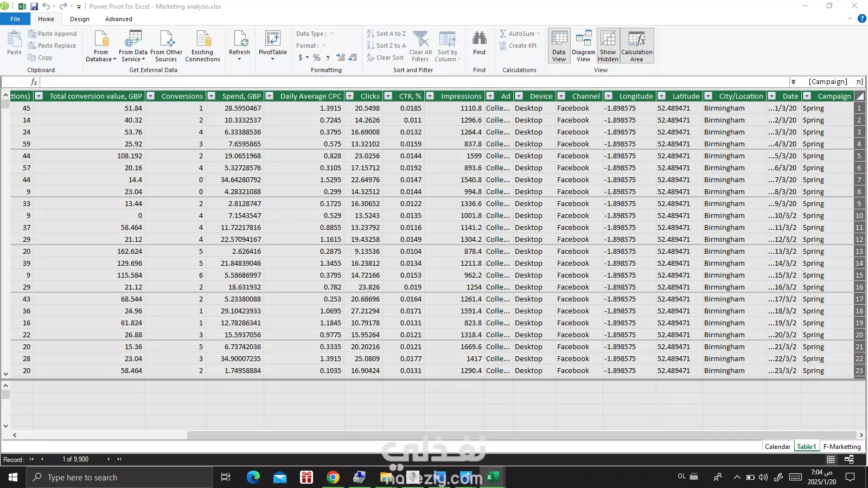Go to the next record
Viewport: 868px width, 488px height.
point(108,459)
